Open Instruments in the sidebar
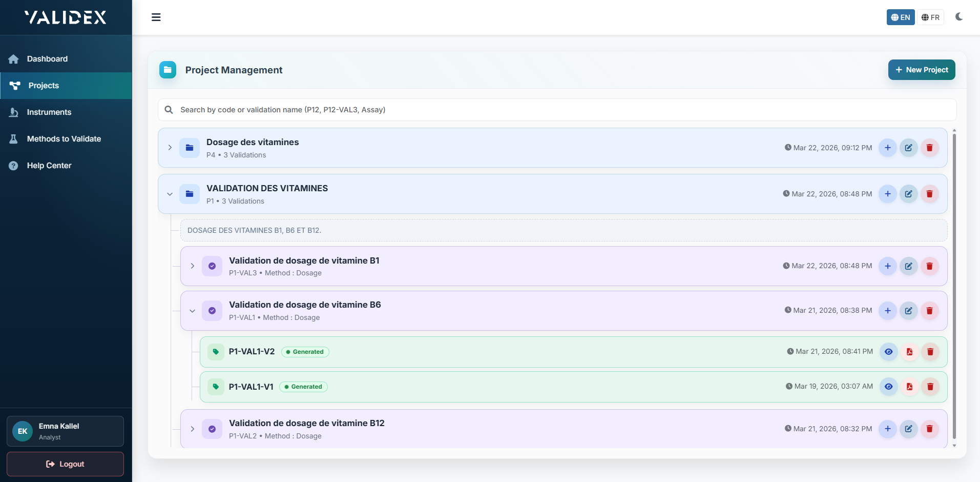This screenshot has height=482, width=980. point(49,112)
